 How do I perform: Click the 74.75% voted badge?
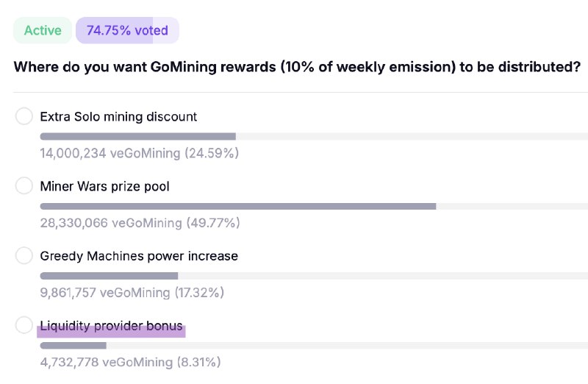coord(127,30)
